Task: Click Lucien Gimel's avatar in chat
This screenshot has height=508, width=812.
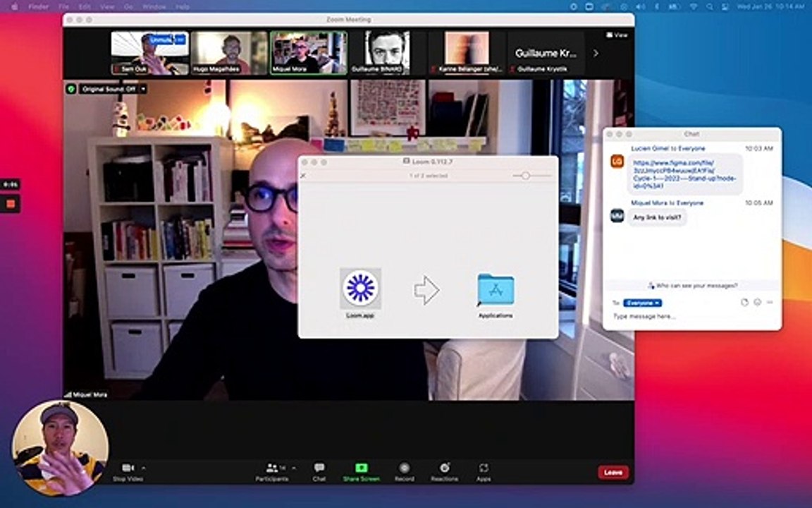Action: (x=617, y=161)
